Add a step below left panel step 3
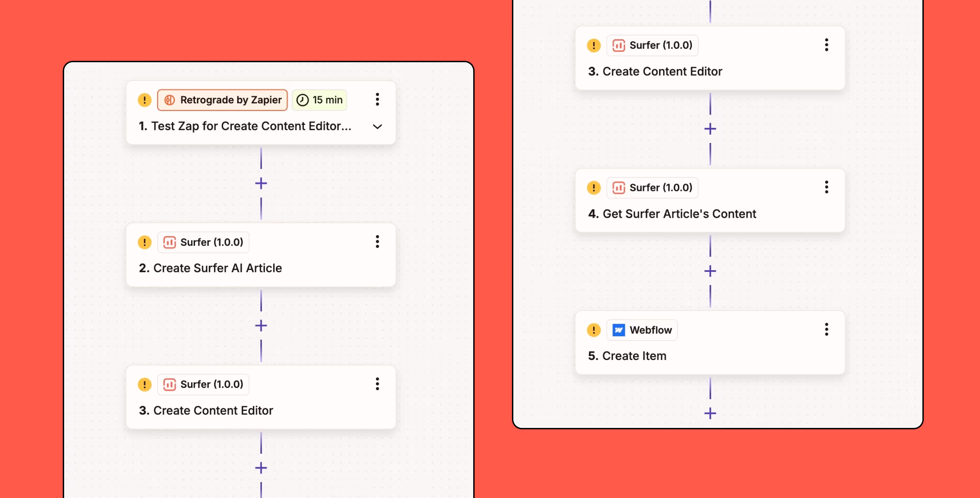The image size is (980, 498). (261, 468)
